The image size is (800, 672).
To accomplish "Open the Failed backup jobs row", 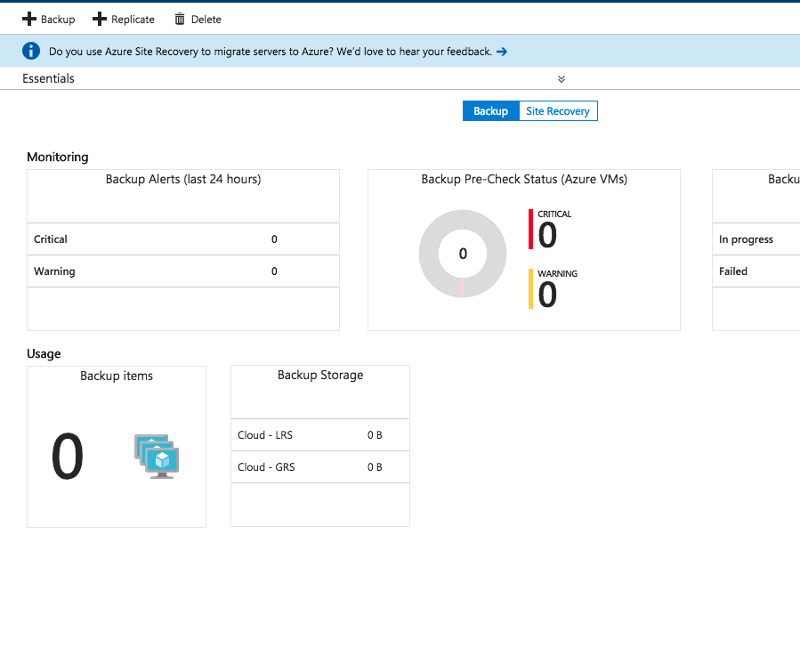I will click(x=756, y=271).
